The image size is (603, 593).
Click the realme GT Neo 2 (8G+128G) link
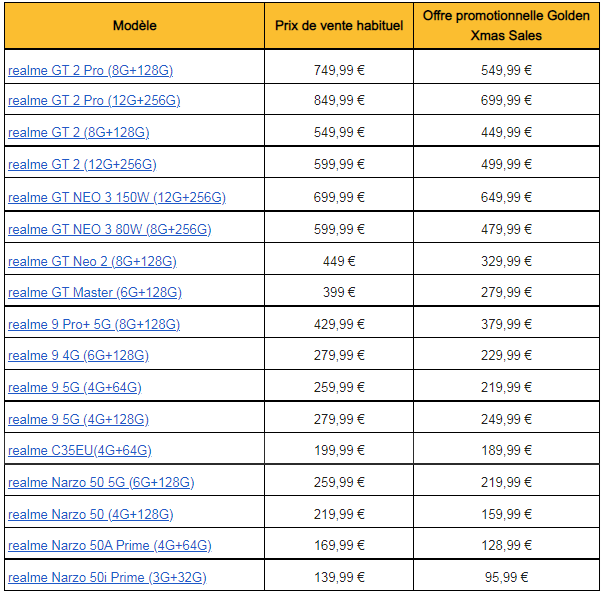92,262
